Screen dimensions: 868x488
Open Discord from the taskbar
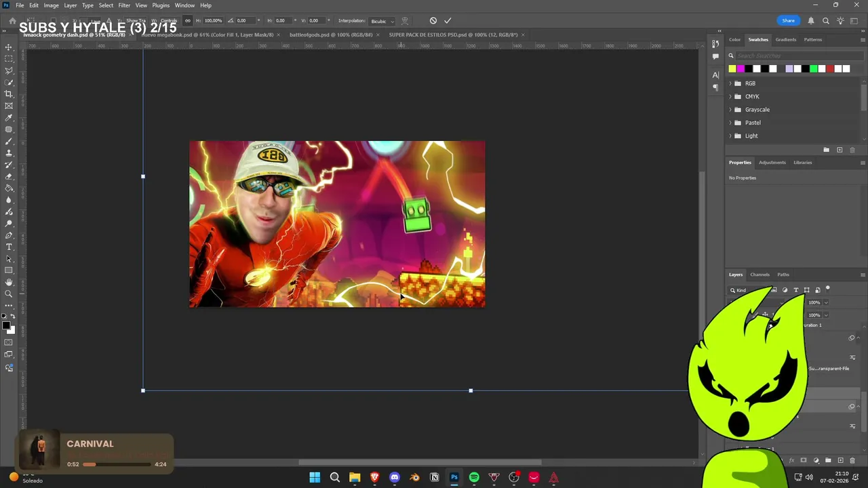[395, 478]
